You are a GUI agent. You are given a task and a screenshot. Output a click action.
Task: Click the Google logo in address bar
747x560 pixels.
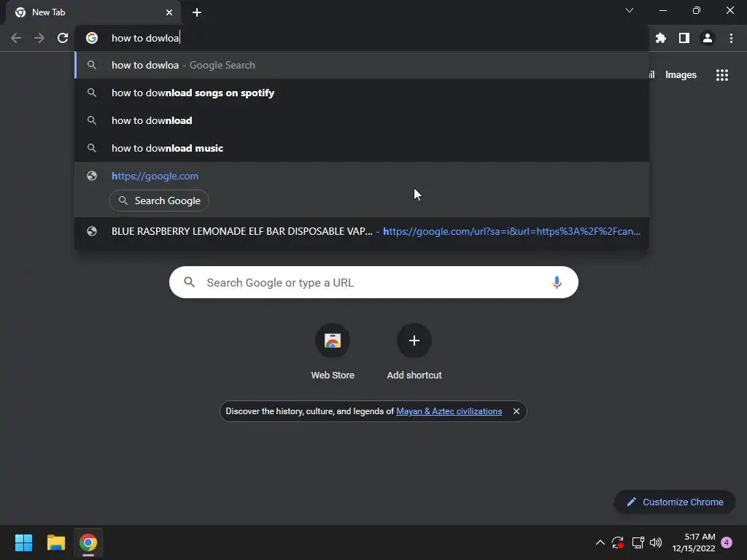pos(92,38)
